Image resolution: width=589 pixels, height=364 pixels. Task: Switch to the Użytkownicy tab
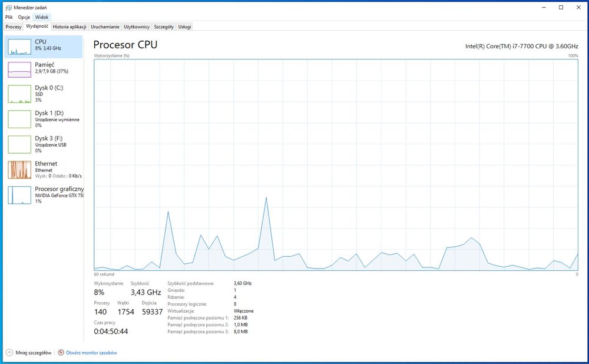tap(137, 27)
